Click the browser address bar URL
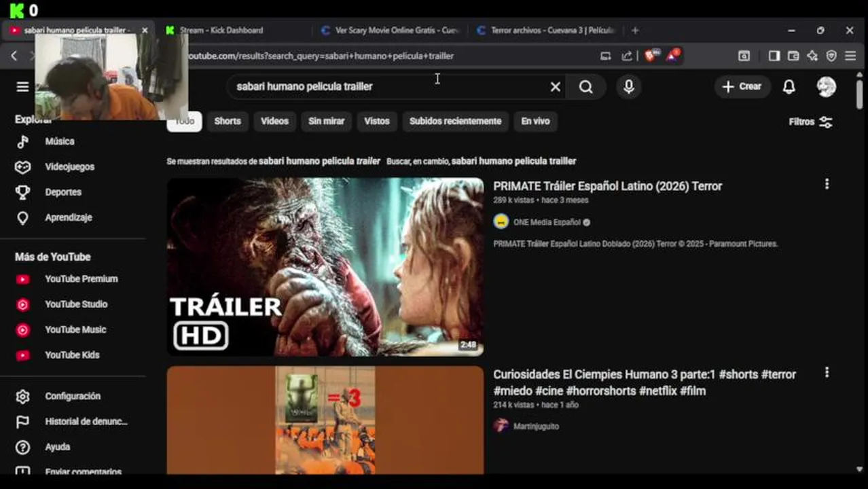The width and height of the screenshot is (868, 489). click(319, 56)
